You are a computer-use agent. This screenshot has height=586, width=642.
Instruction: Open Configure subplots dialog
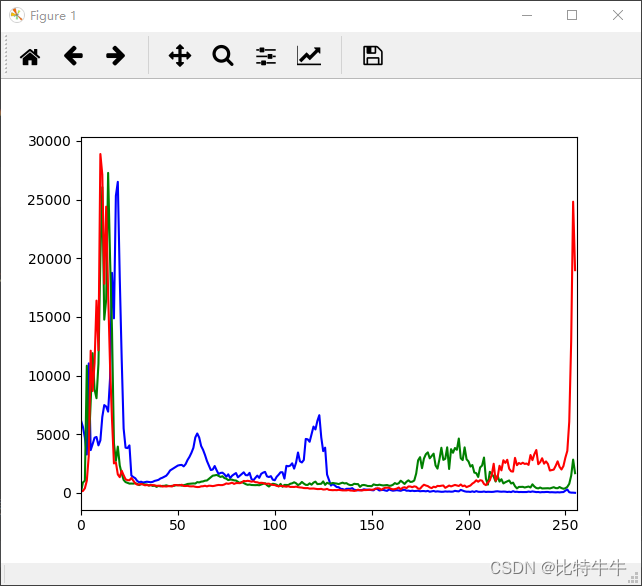(x=266, y=56)
